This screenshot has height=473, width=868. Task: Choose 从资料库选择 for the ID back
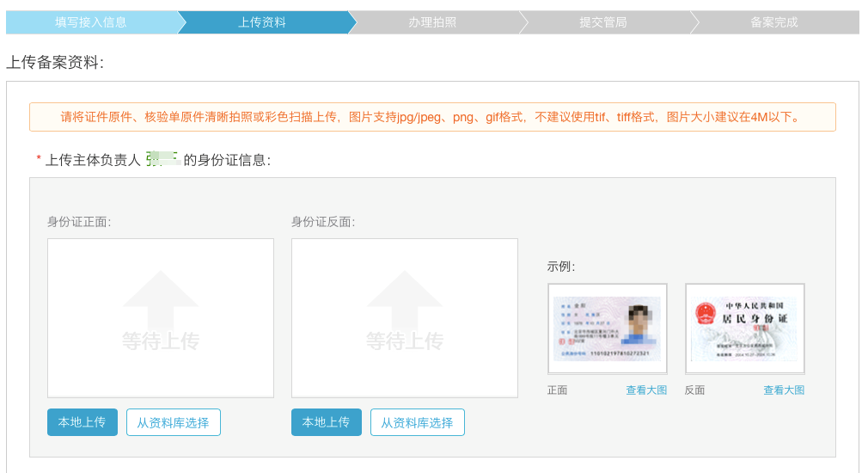(x=418, y=422)
